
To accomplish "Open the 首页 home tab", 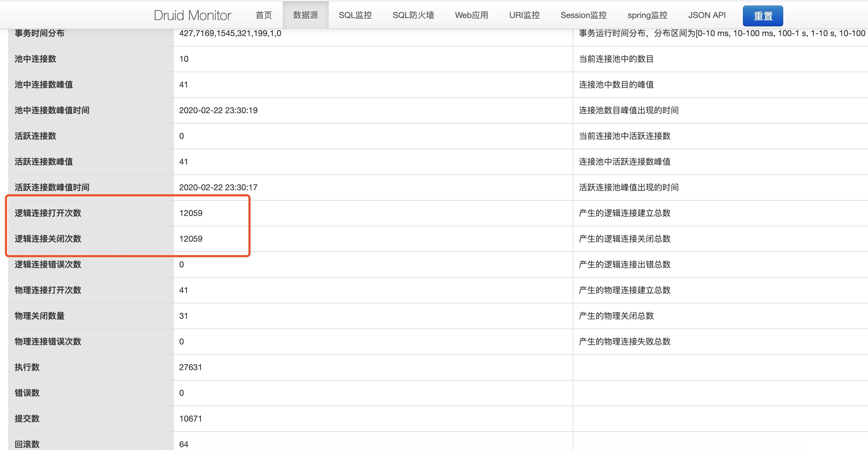I will point(264,15).
